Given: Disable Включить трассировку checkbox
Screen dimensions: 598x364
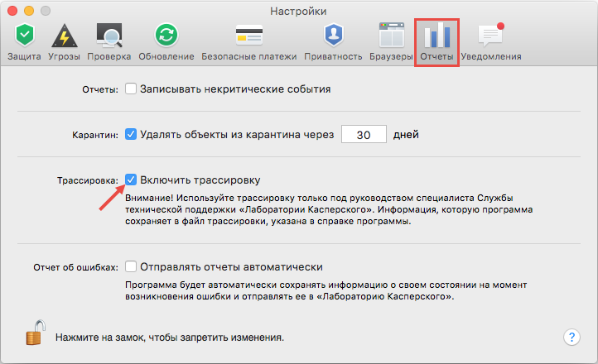Looking at the screenshot, I should click(x=131, y=180).
